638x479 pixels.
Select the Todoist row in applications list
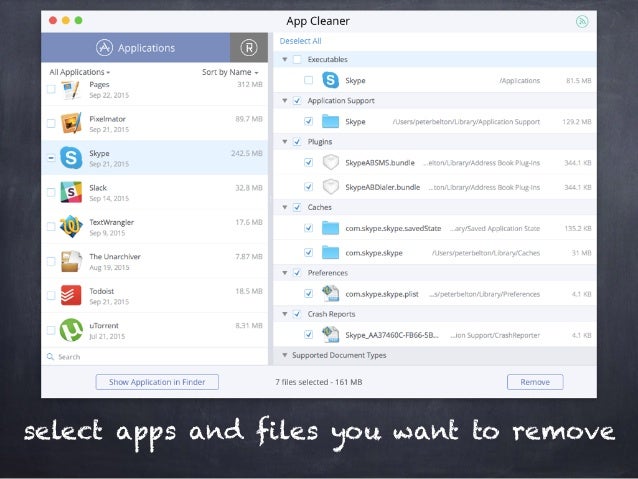155,295
